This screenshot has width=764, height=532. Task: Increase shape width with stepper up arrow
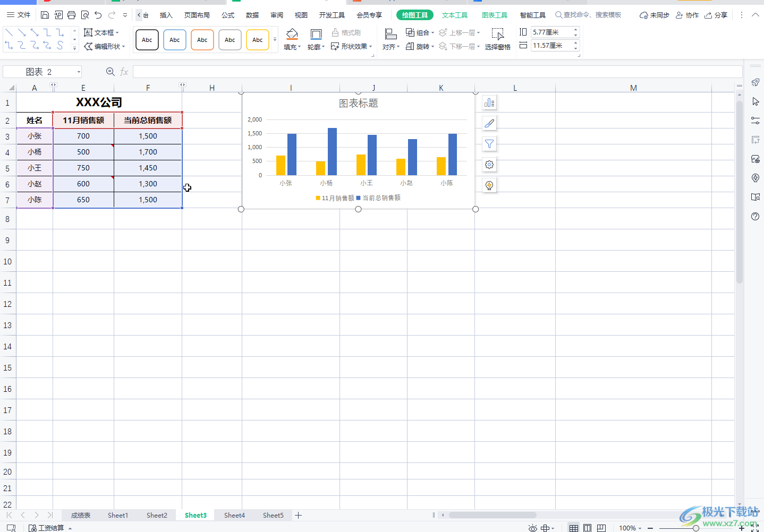576,43
